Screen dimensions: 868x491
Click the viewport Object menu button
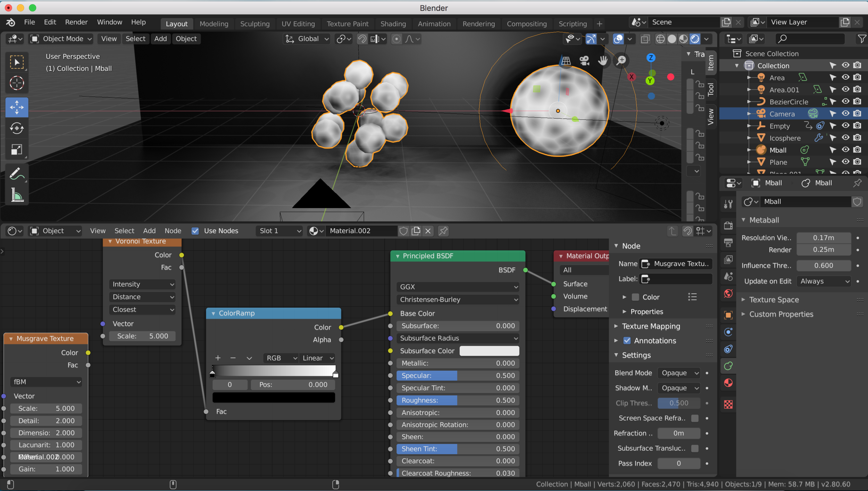pos(186,39)
